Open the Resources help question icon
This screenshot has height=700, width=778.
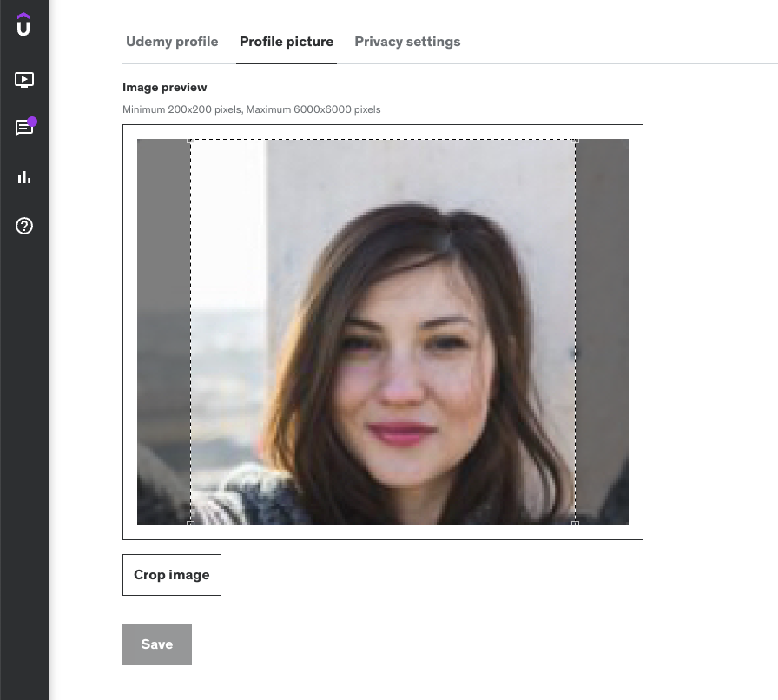23,226
